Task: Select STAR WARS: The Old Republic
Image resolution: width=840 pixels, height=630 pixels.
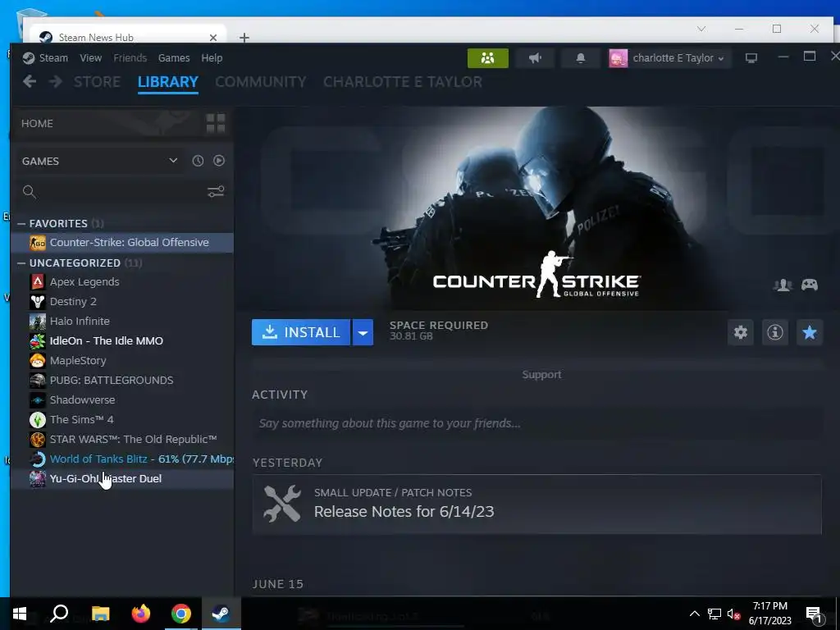Action: coord(122,440)
